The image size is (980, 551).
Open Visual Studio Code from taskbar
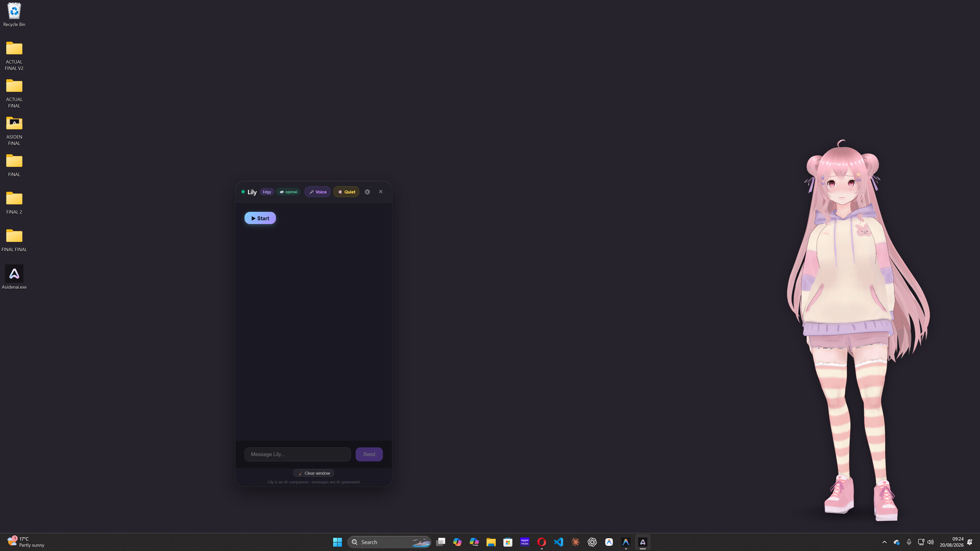(558, 542)
